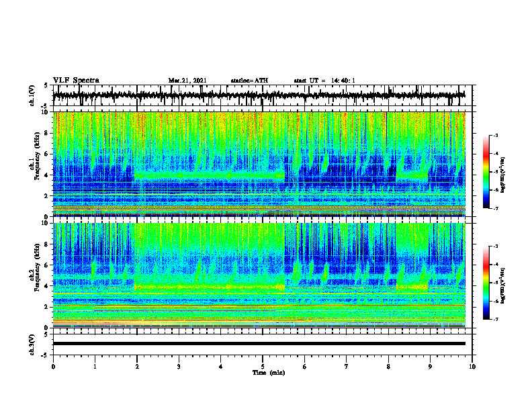Click the time axis tick label "5"
Screen dimensions: 532x411
(x=263, y=367)
